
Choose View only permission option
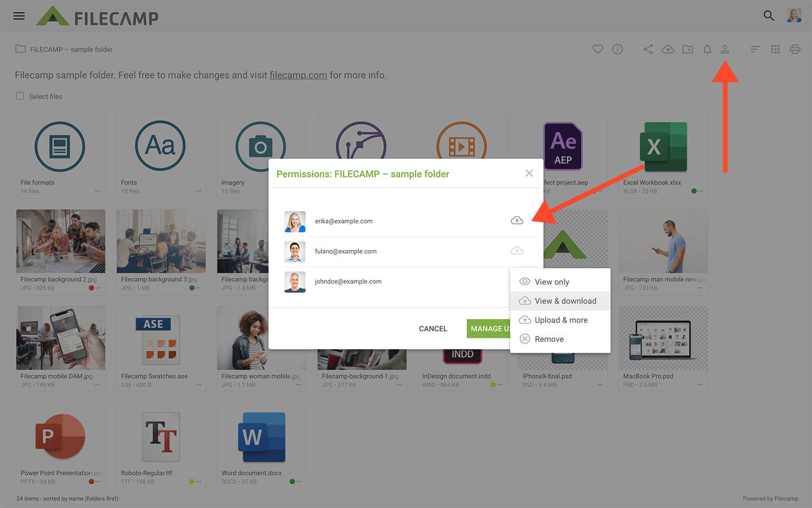[551, 282]
